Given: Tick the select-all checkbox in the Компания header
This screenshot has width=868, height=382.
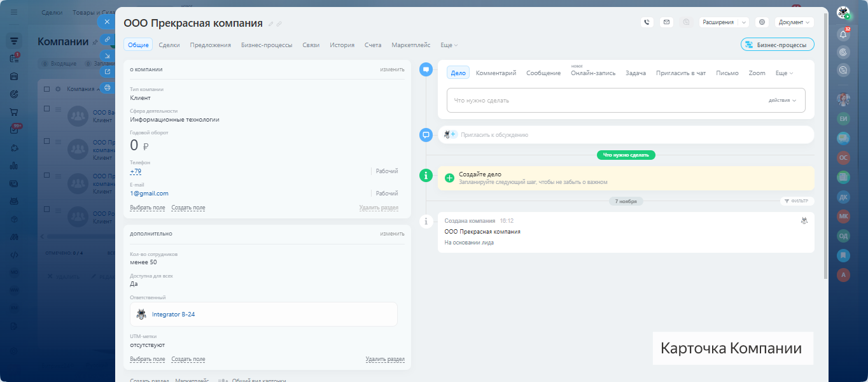Looking at the screenshot, I should pyautogui.click(x=47, y=89).
